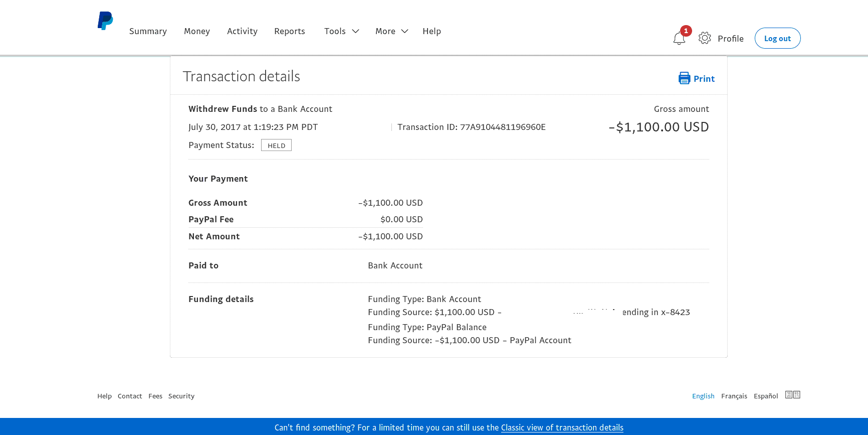Viewport: 868px width, 435px height.
Task: Open Classic view of transaction details link
Action: click(x=562, y=427)
